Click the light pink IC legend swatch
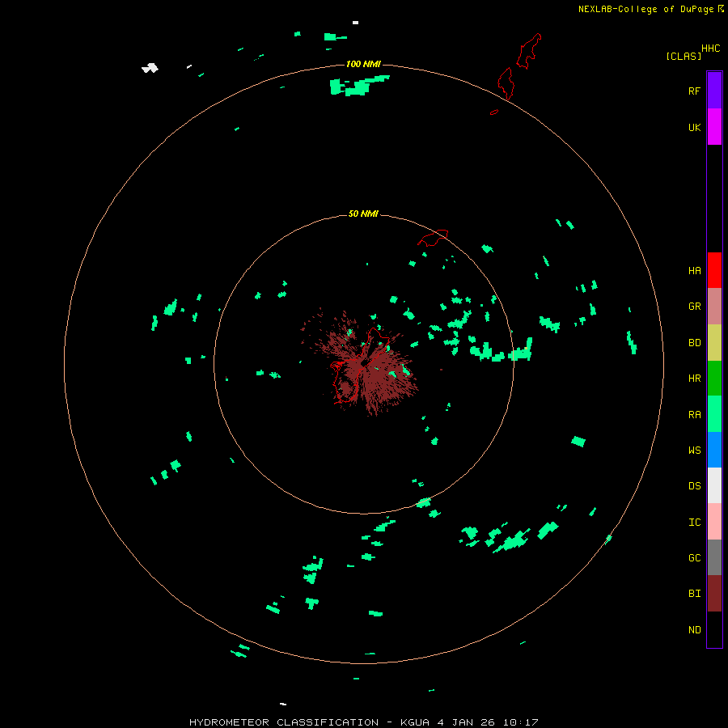The width and height of the screenshot is (728, 728). pos(714,522)
